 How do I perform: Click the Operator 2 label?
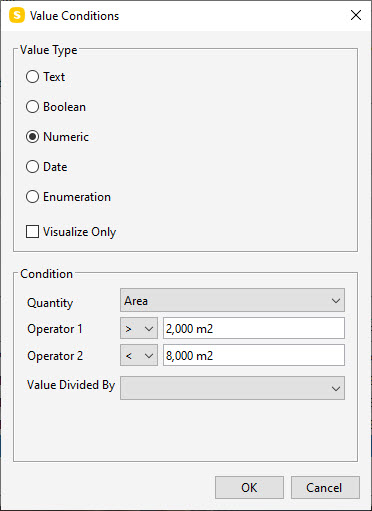click(55, 356)
